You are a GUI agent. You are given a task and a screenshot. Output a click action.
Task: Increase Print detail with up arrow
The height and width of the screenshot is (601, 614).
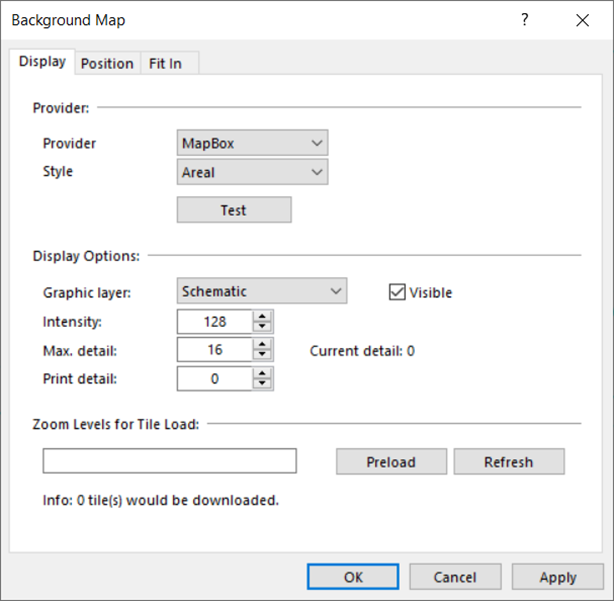tap(262, 373)
